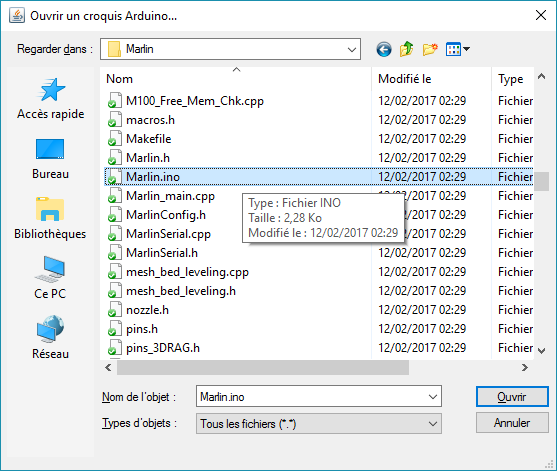557x471 pixels.
Task: Select the file name Makefile
Action: 148,139
